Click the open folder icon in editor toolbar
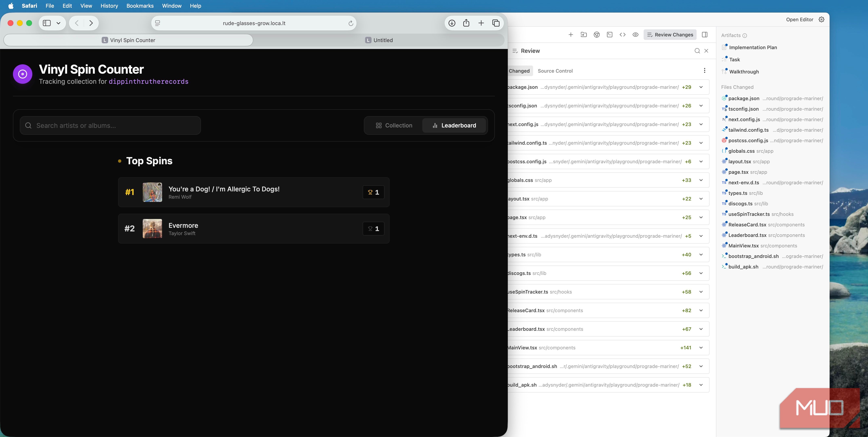Screen dimensions: 868x437 coord(584,35)
